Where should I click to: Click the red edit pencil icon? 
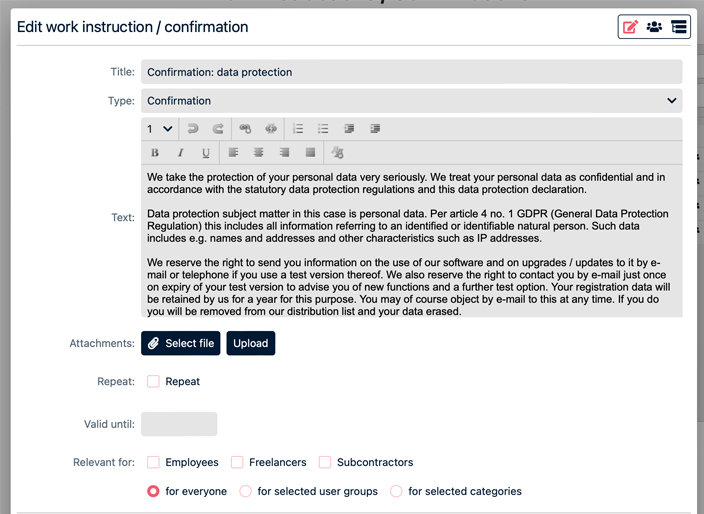tap(630, 27)
